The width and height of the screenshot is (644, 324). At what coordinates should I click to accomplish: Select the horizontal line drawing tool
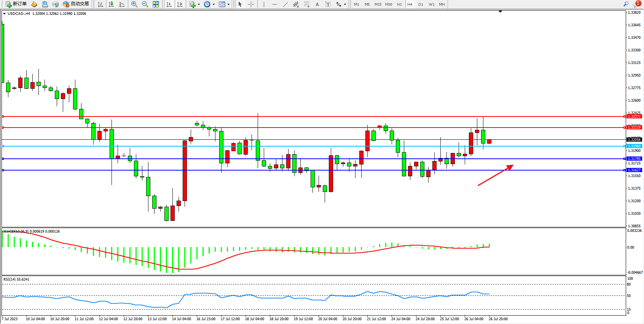pos(275,4)
